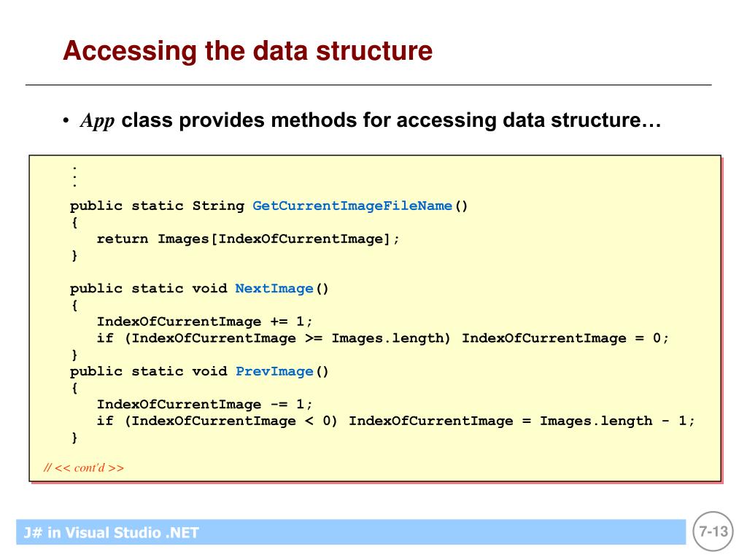Screen dimensions: 747x560
Task: Click the '(IndexOfCurrentImage < 0)' condition
Action: point(231,421)
